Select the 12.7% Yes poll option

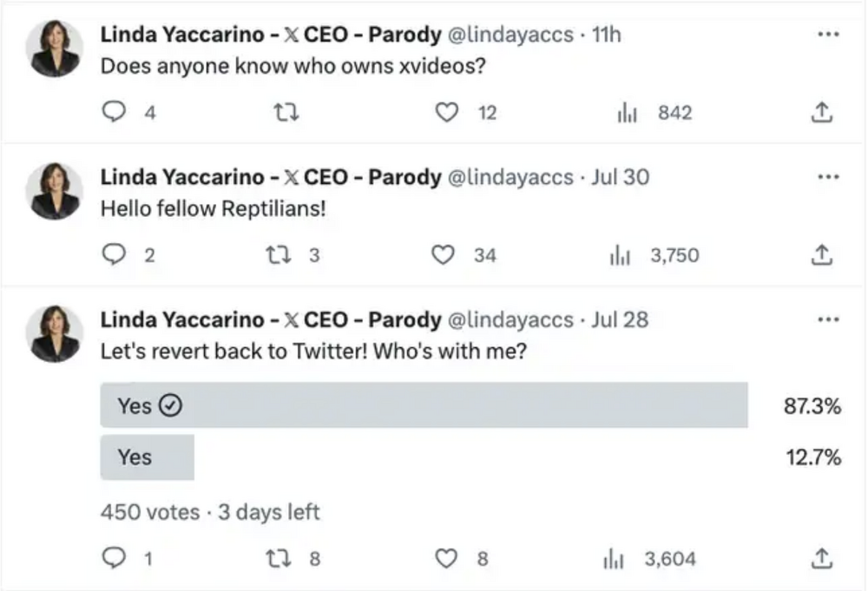point(147,457)
